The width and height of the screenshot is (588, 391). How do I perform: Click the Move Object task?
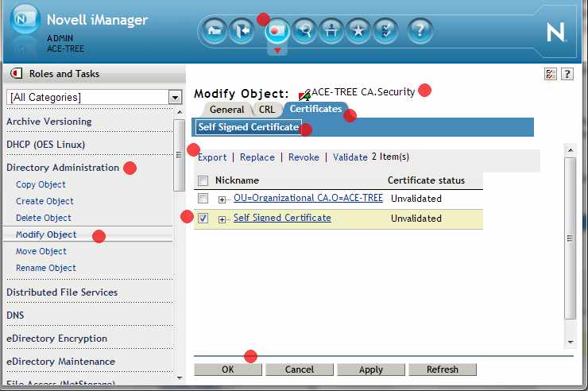[41, 251]
